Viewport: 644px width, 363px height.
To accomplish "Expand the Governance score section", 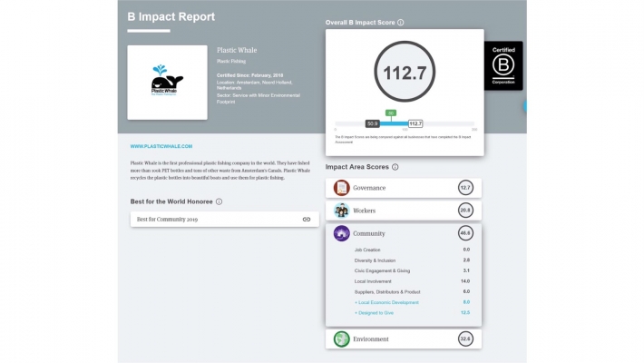I will point(404,188).
